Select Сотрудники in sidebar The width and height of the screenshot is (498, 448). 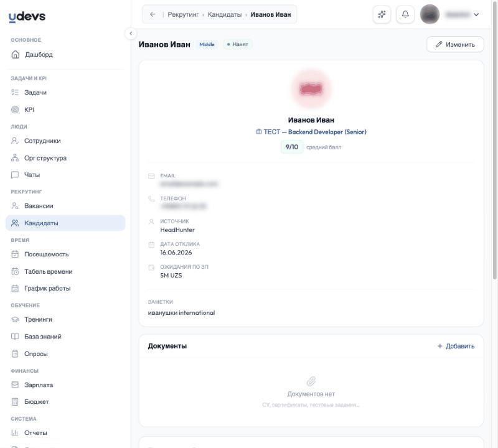coord(65,141)
